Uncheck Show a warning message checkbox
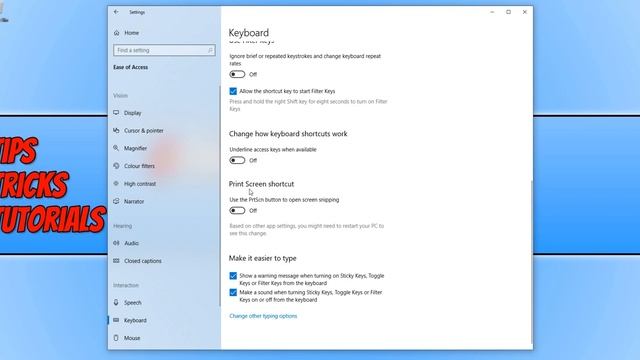The width and height of the screenshot is (640, 360). click(233, 276)
